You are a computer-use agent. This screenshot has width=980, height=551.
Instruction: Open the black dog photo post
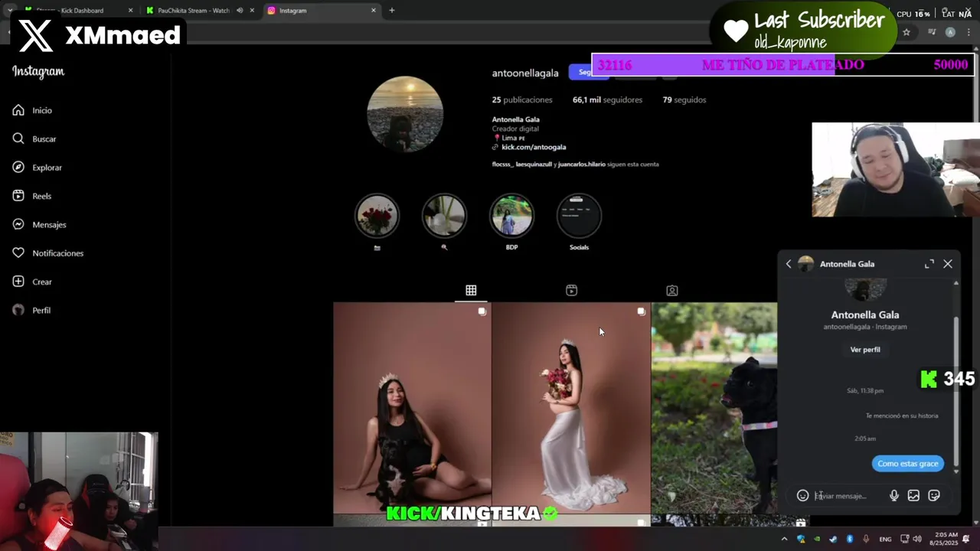(x=714, y=408)
